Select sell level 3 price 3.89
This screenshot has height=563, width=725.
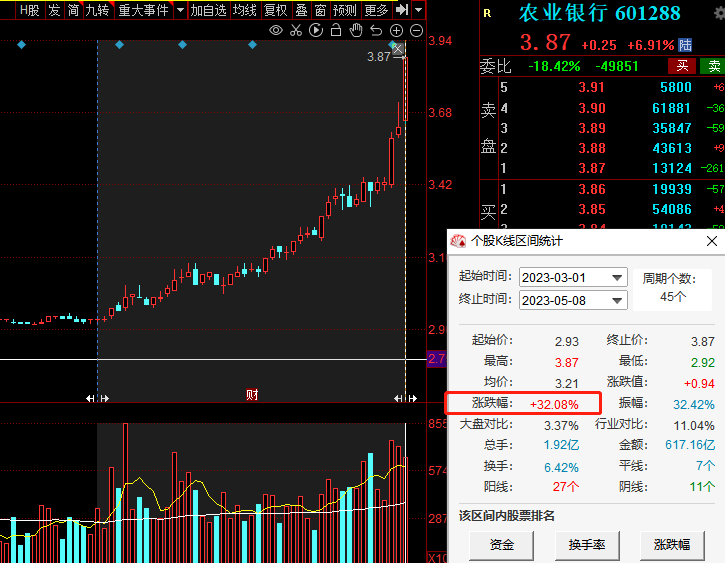[x=591, y=128]
